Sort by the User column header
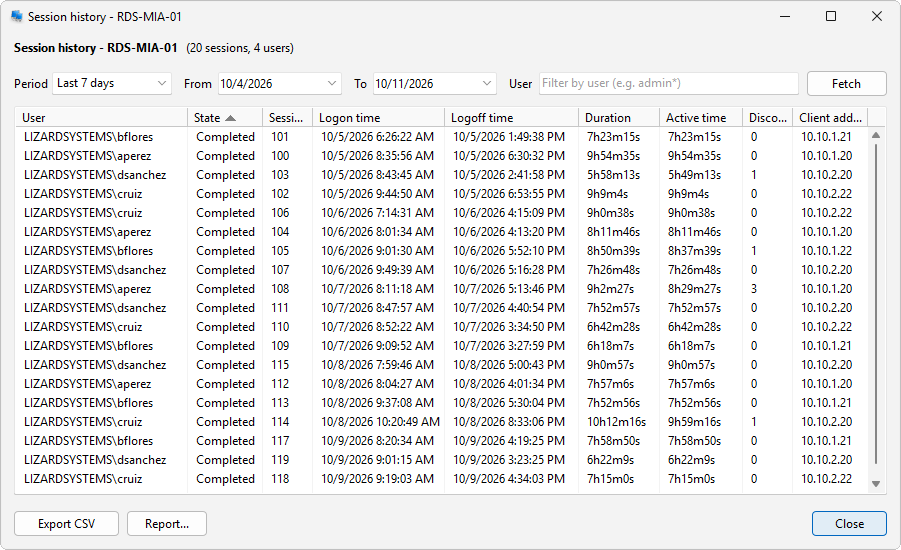 pos(102,118)
